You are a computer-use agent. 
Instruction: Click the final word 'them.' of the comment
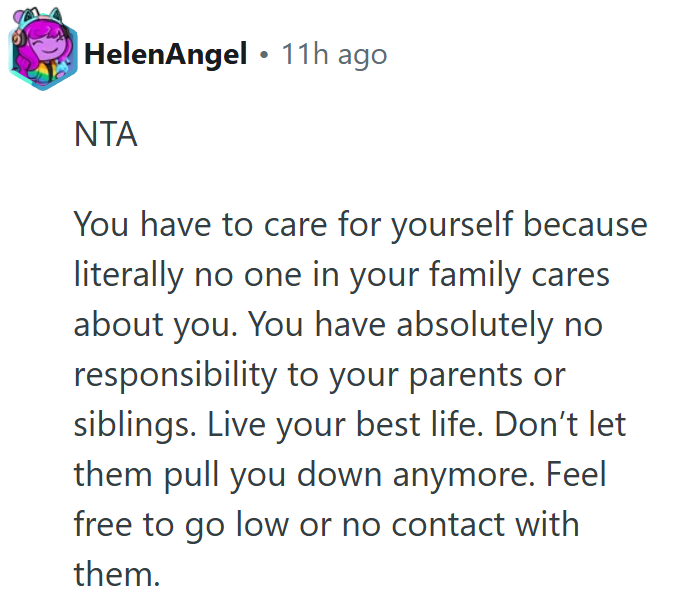click(117, 574)
